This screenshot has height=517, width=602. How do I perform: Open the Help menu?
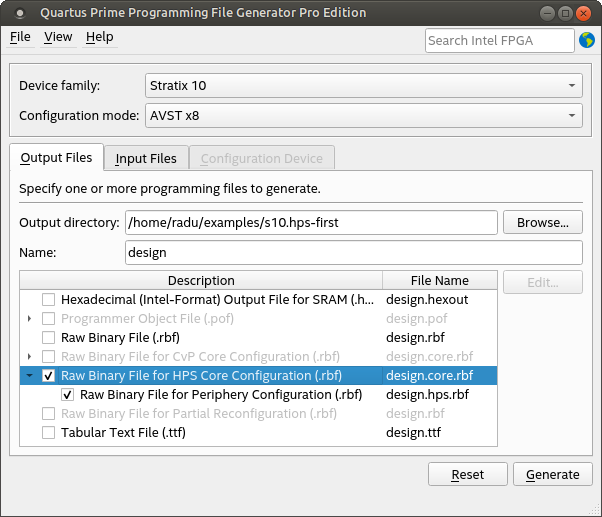click(x=100, y=37)
